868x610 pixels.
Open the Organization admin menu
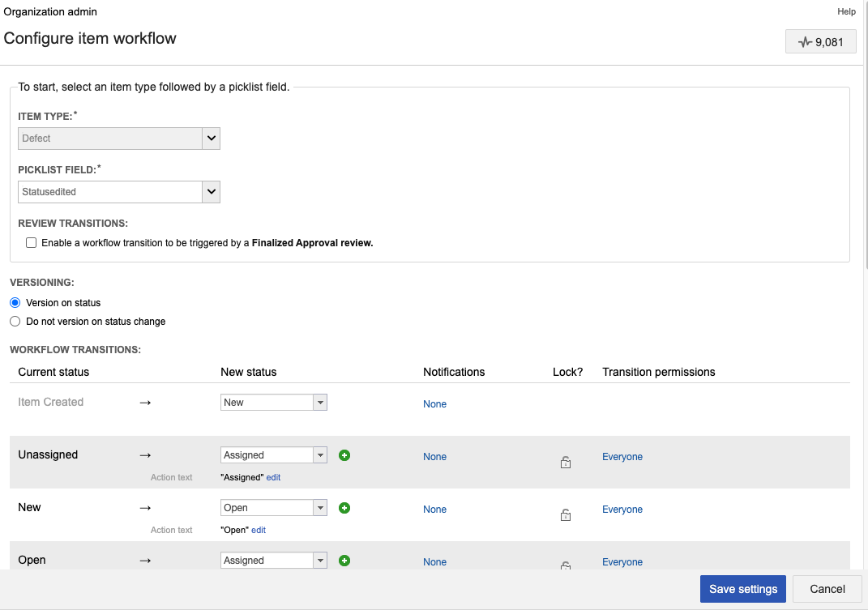pos(50,11)
